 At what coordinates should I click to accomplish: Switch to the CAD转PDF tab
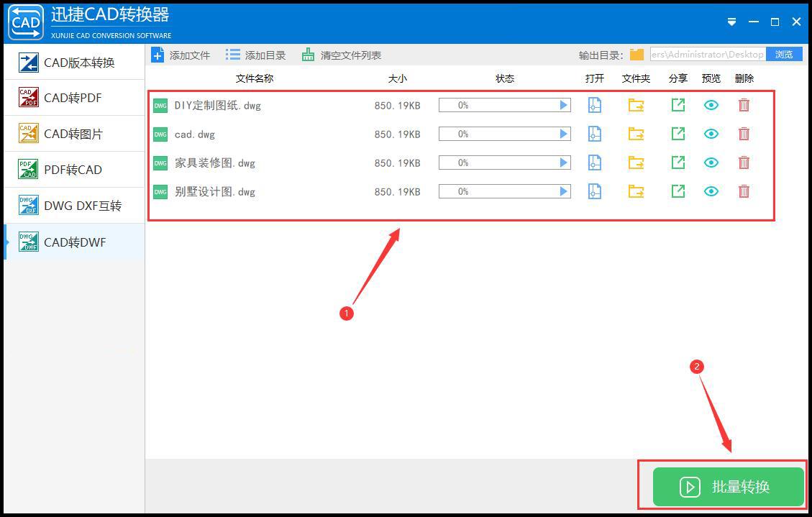(72, 98)
